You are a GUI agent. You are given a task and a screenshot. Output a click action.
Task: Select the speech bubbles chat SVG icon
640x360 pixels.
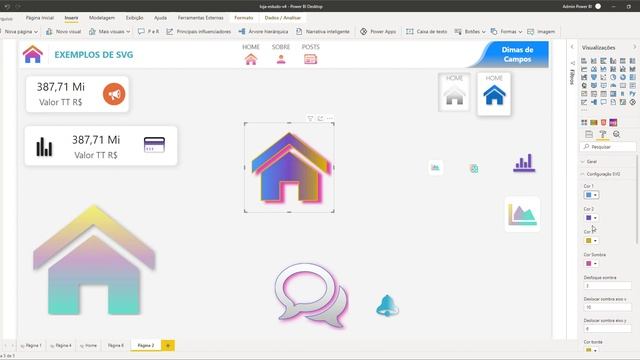click(x=311, y=296)
